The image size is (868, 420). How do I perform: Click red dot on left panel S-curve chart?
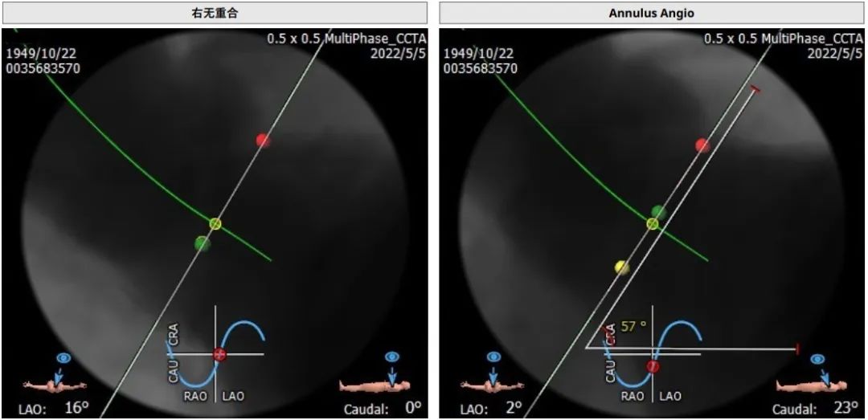tap(220, 355)
